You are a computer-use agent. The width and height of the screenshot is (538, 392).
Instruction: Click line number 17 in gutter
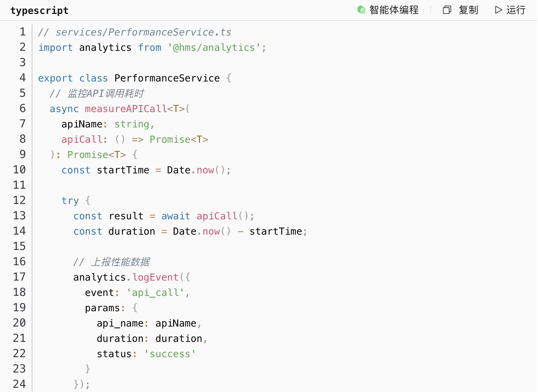click(20, 277)
